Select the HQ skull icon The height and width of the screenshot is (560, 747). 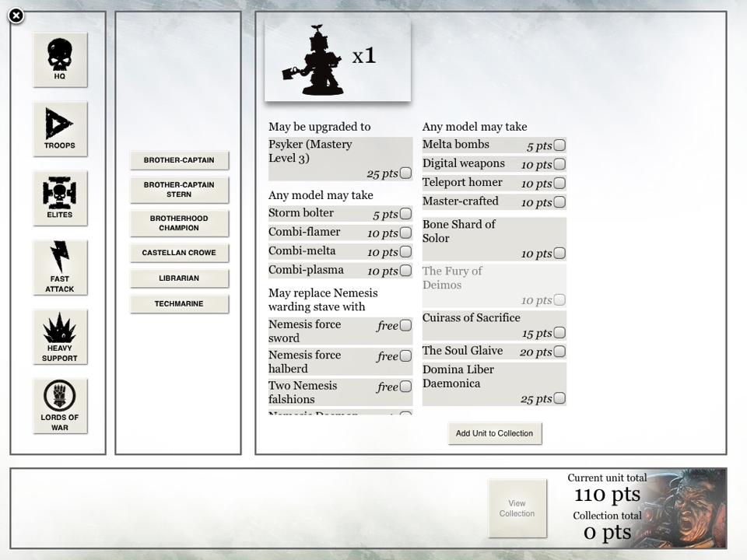[60, 60]
